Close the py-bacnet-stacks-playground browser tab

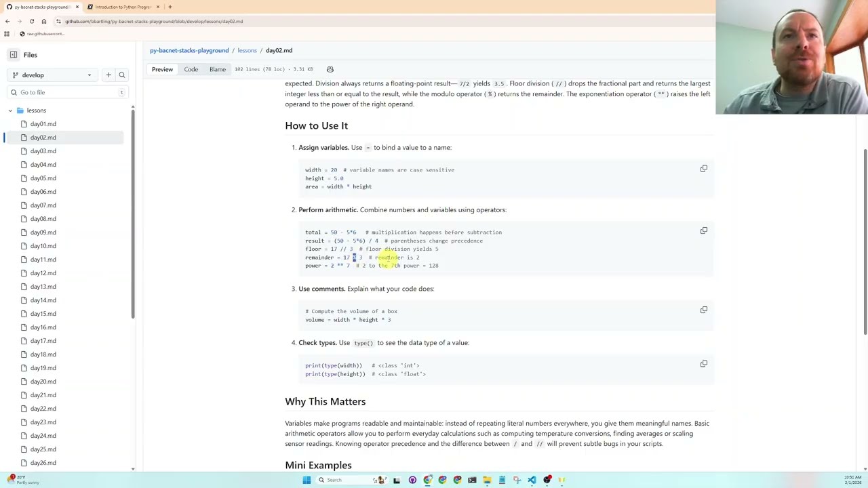[77, 7]
